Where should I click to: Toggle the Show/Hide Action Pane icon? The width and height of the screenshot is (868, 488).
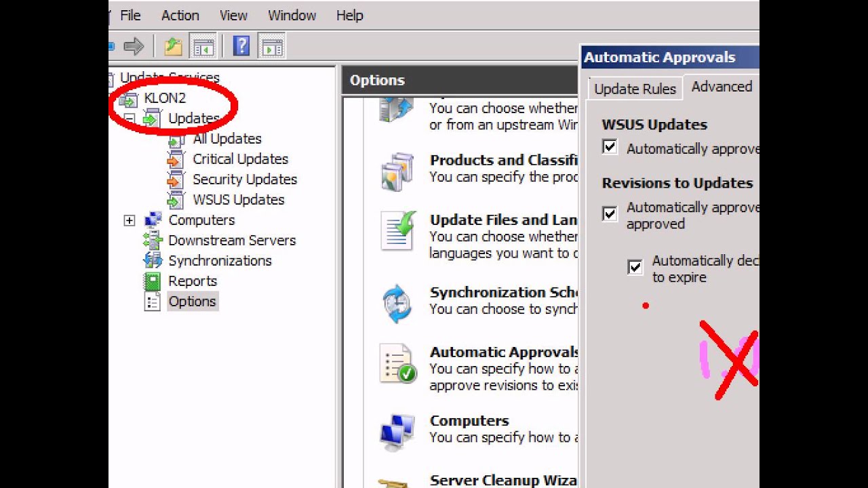point(272,47)
